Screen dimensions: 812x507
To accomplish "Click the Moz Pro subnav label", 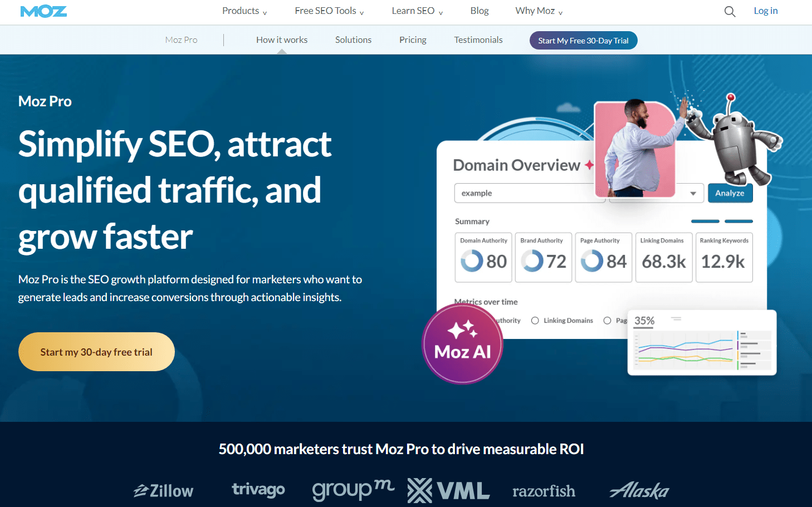I will [x=181, y=40].
